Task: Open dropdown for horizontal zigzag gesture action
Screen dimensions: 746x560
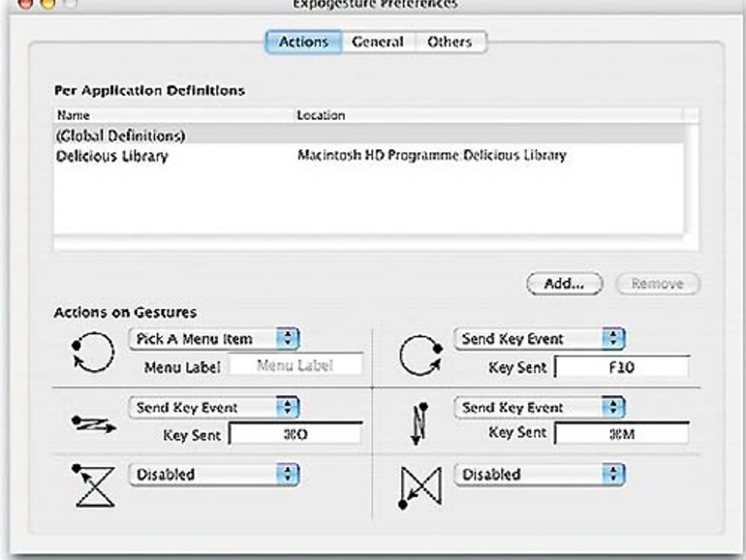Action: click(214, 408)
